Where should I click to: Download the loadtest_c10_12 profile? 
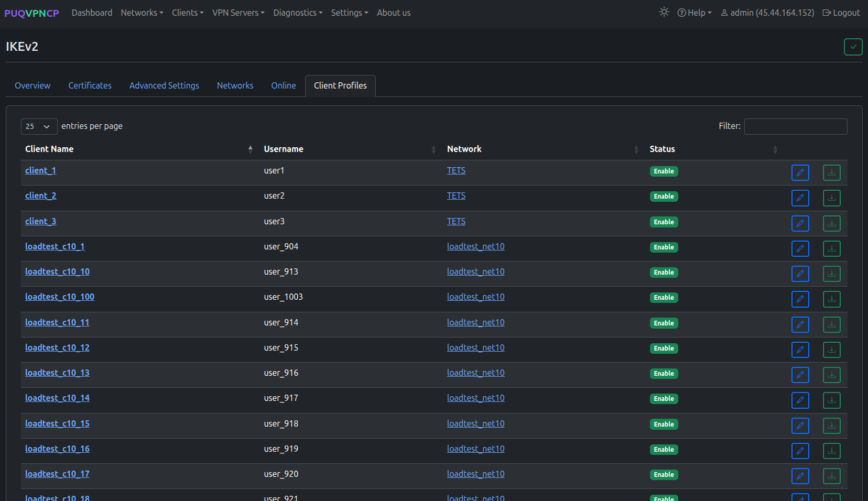pos(831,350)
